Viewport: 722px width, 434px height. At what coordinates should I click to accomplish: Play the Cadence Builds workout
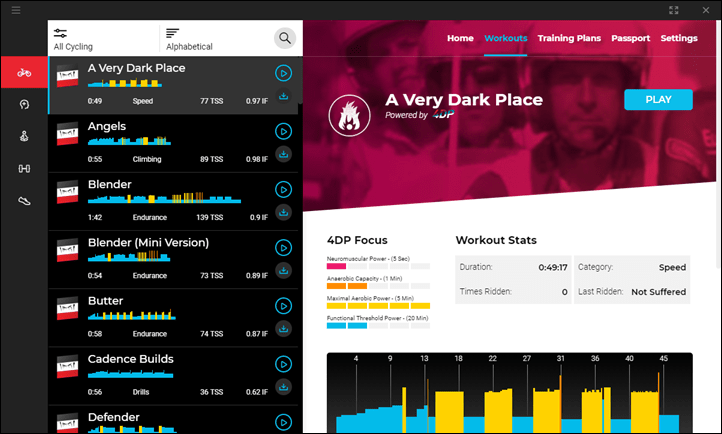(283, 364)
